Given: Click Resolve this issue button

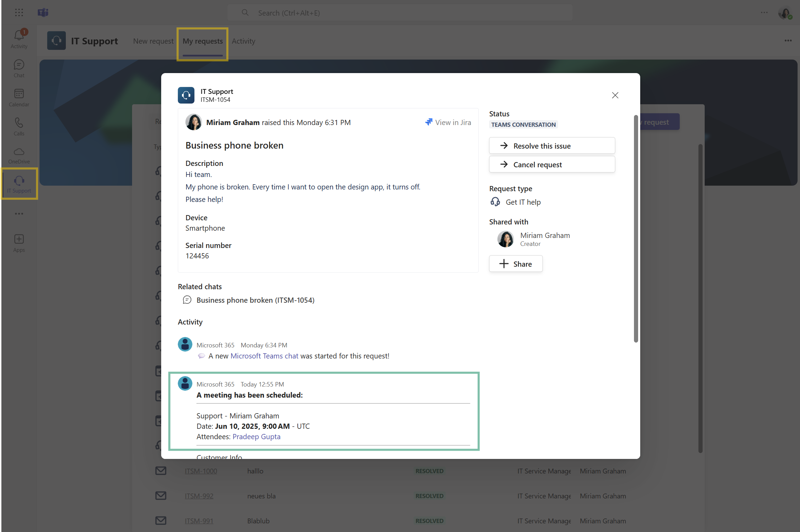Looking at the screenshot, I should [552, 146].
